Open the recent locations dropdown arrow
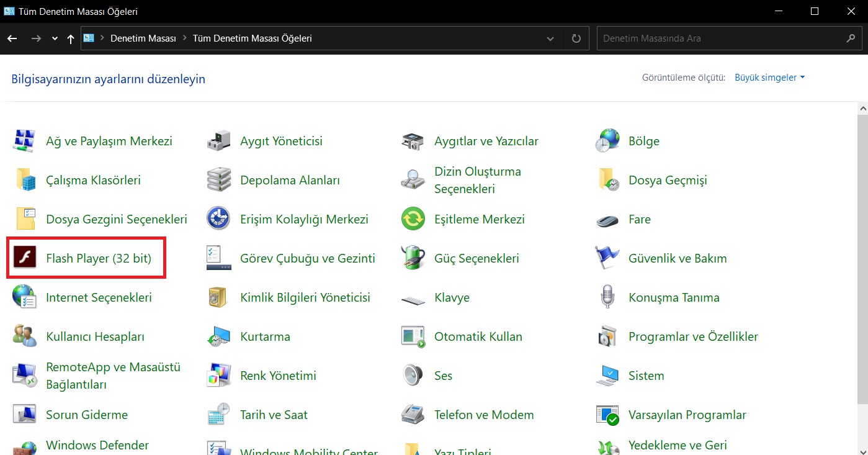 tap(55, 38)
